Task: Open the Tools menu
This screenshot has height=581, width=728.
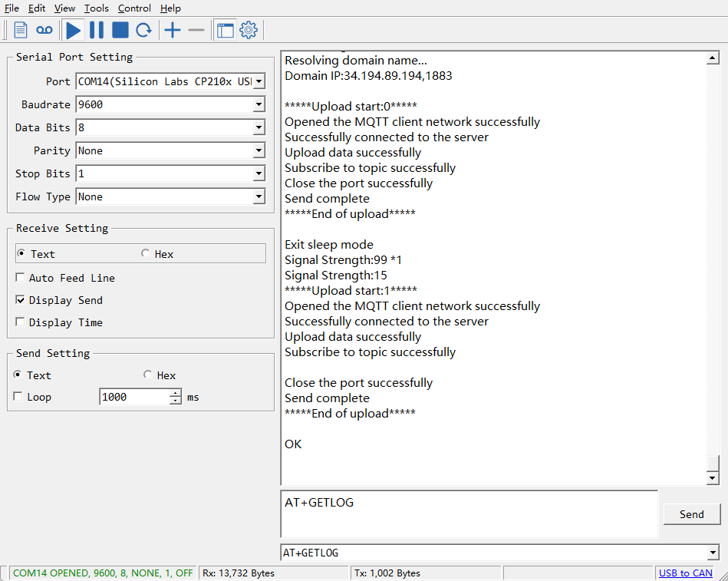Action: pyautogui.click(x=96, y=8)
